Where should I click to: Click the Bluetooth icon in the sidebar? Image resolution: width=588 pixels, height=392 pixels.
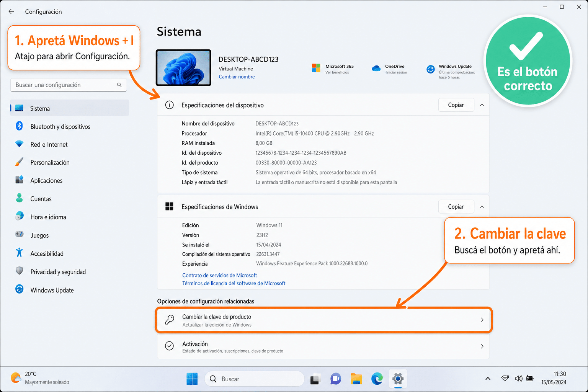pos(19,126)
